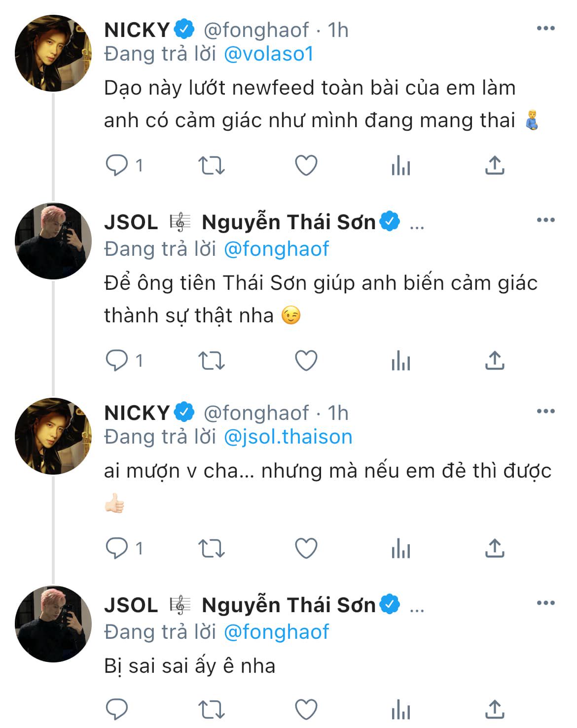Image resolution: width=577 pixels, height=728 pixels.
Task: Like NICKY's tweet mentioning mang thai
Action: (306, 166)
